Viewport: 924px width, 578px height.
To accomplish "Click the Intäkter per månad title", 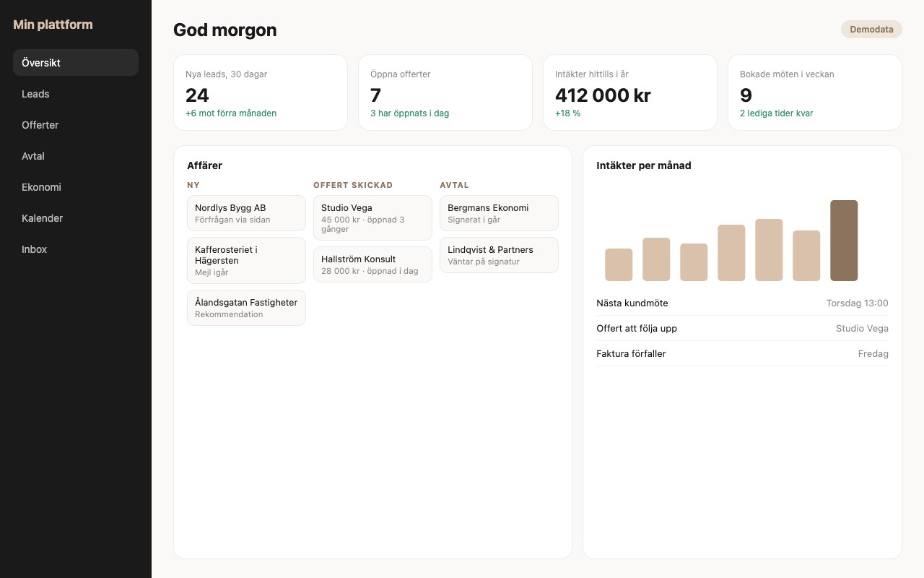I will 644,165.
